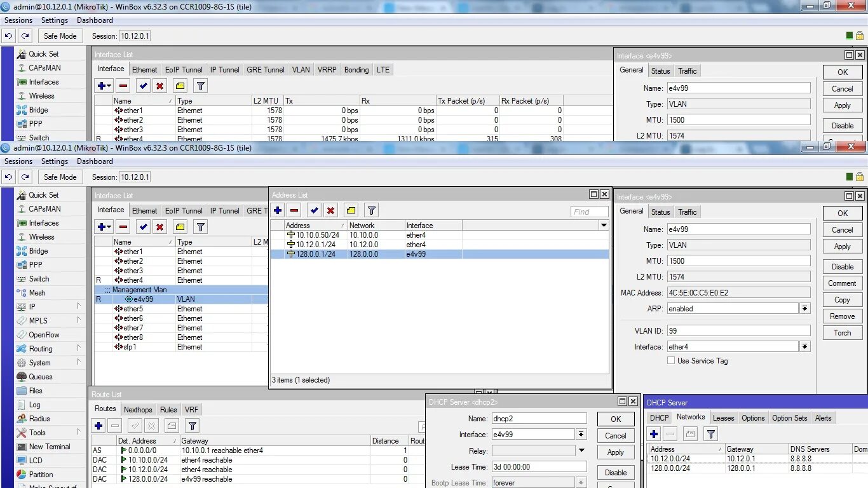
Task: Click the filter funnel icon in Route List toolbar
Action: point(193,426)
